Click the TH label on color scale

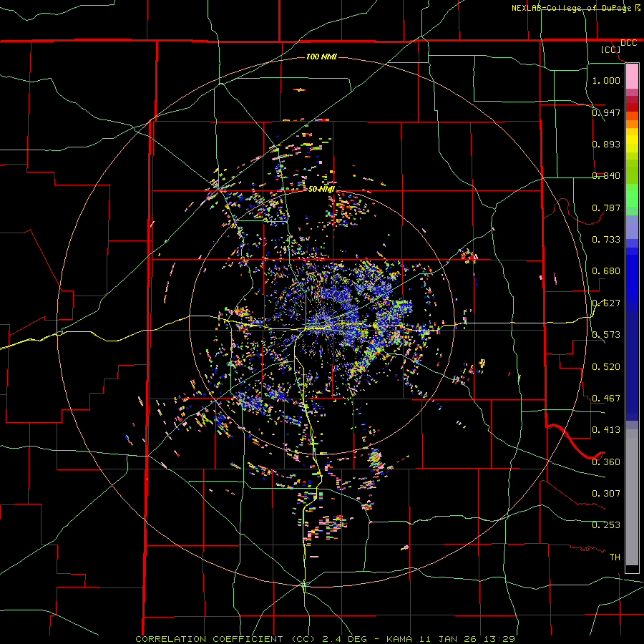(615, 557)
